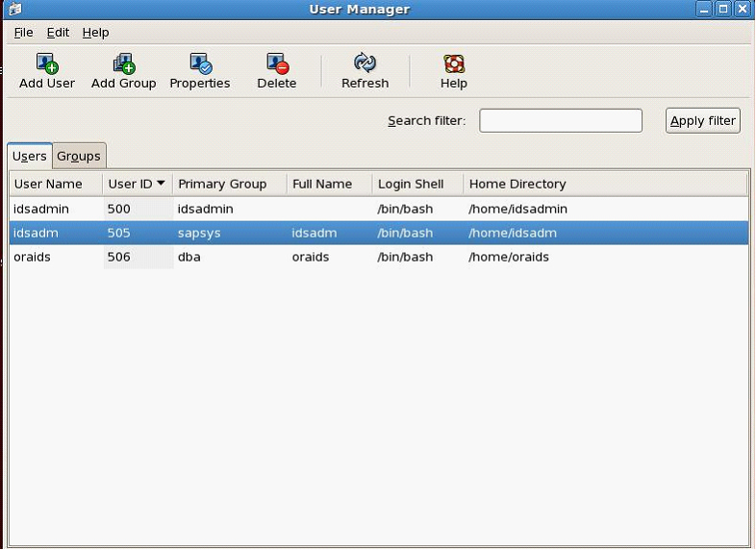Select the Users tab

pos(30,156)
